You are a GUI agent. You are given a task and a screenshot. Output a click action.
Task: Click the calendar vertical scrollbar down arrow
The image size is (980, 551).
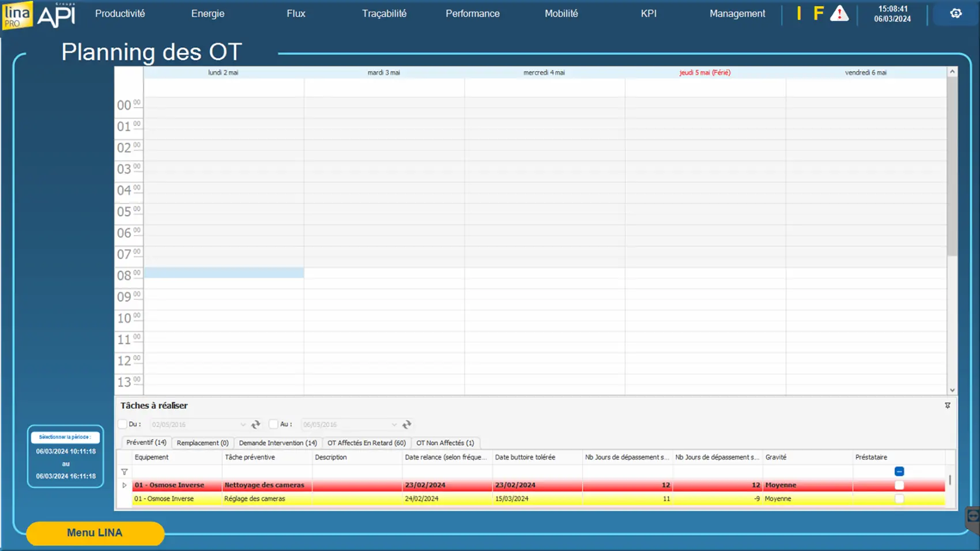[x=952, y=390]
